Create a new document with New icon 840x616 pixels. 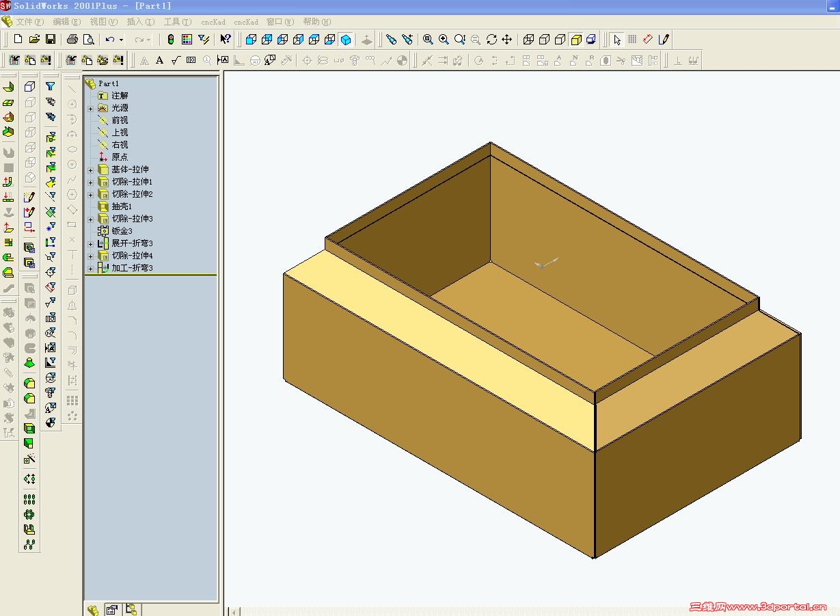(18, 40)
